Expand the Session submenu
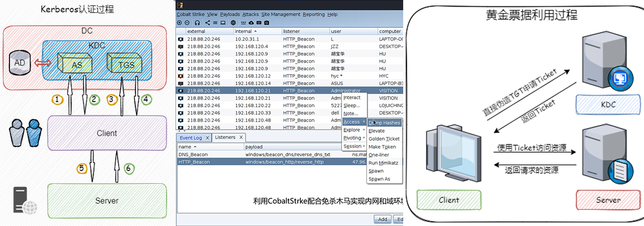Viewport: 644px width, 226px height. tap(354, 146)
